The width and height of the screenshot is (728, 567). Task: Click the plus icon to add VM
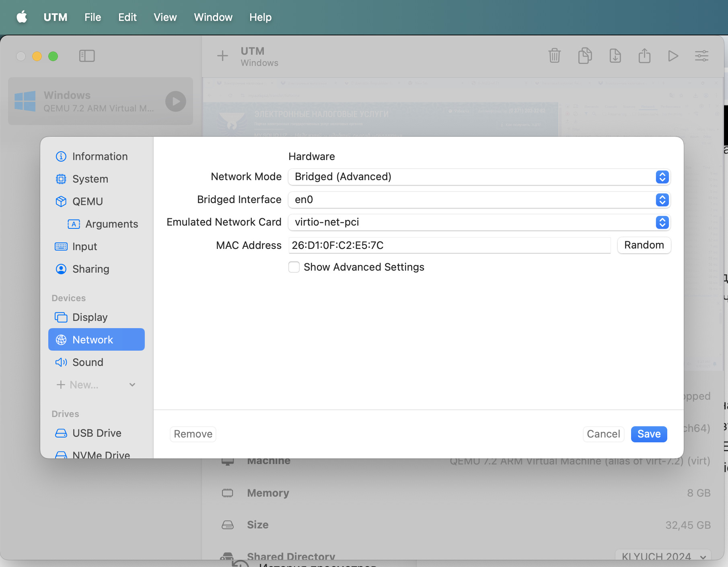tap(222, 56)
